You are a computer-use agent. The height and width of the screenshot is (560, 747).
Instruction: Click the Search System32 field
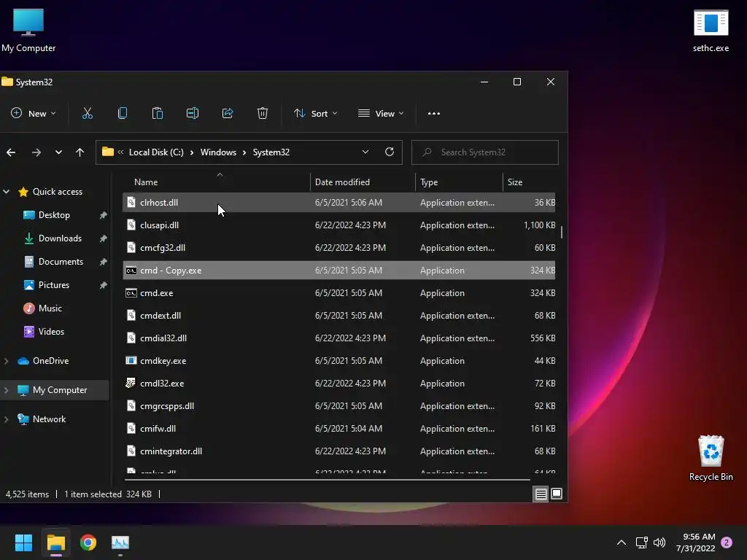point(485,152)
